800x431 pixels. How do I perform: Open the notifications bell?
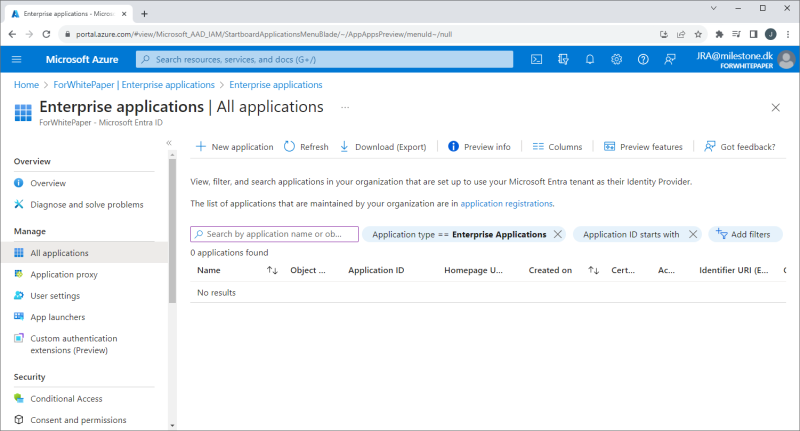click(590, 59)
